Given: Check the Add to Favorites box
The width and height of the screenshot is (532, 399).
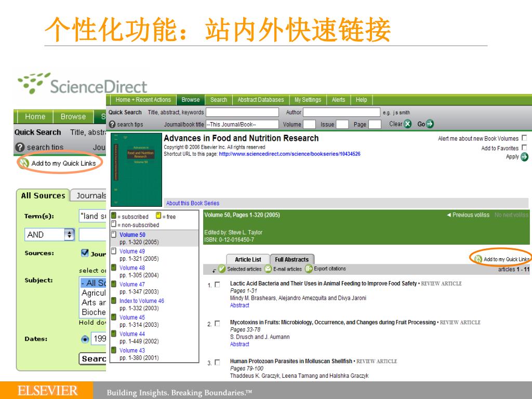Looking at the screenshot, I should point(524,148).
